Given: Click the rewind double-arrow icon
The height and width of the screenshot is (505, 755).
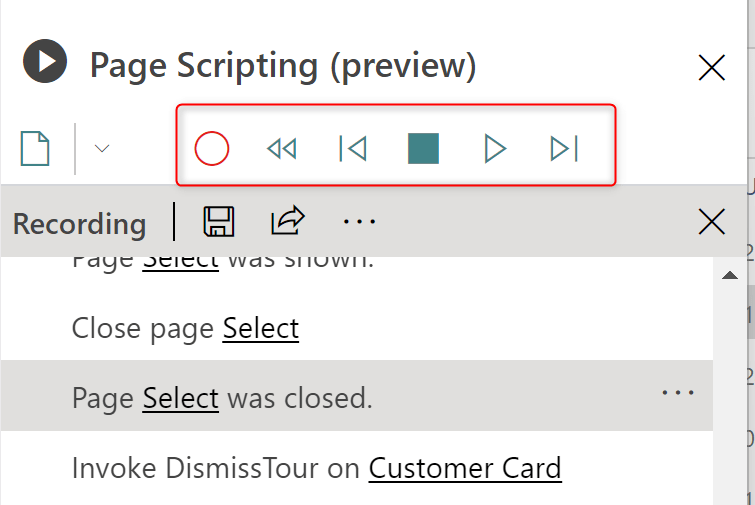Looking at the screenshot, I should 282,149.
